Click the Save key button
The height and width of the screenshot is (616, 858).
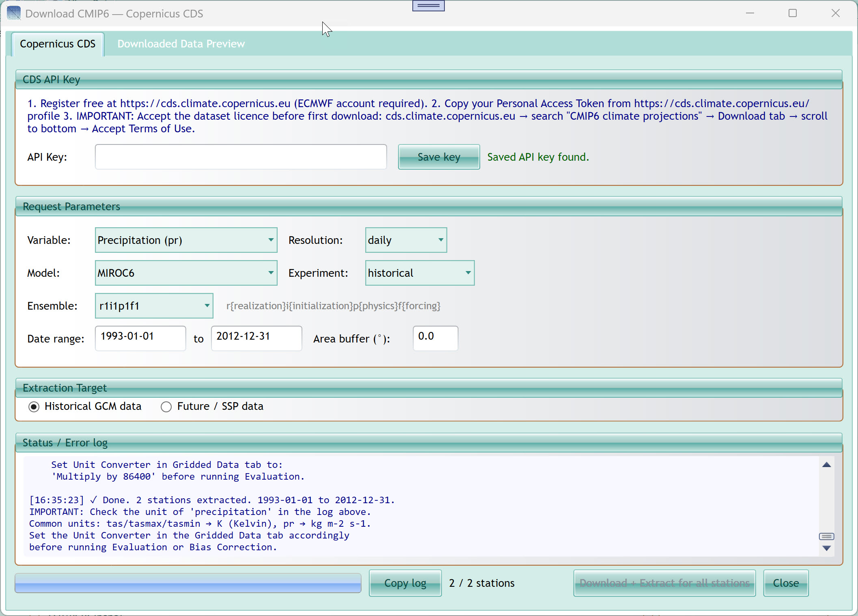[439, 157]
